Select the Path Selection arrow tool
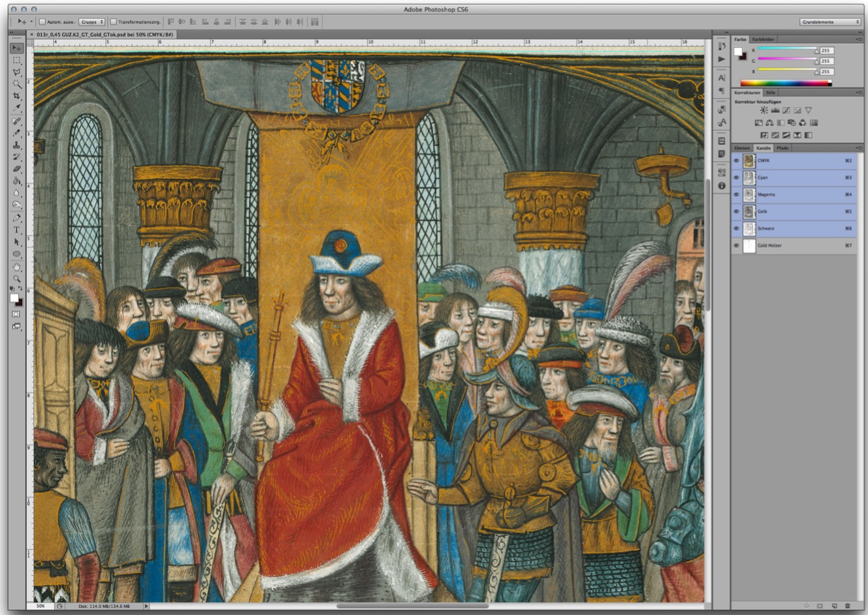This screenshot has width=868, height=615. tap(17, 242)
